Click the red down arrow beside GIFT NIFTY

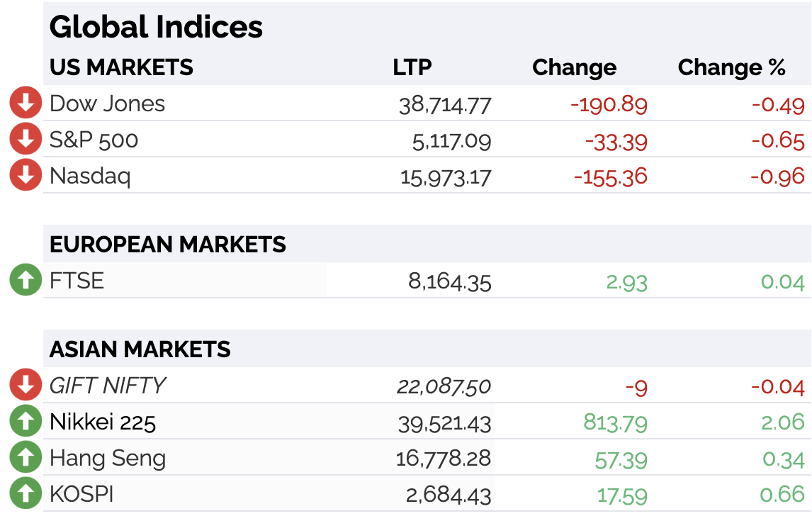(x=26, y=384)
